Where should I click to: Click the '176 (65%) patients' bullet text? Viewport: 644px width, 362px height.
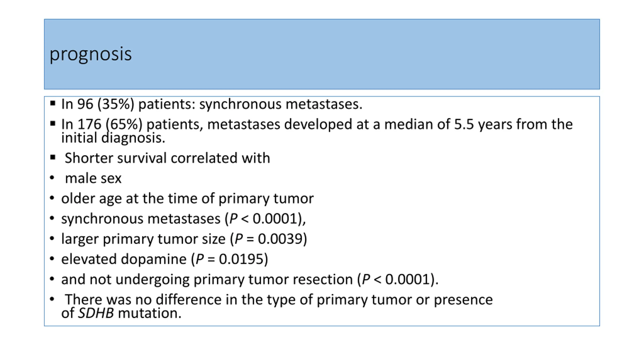(317, 124)
